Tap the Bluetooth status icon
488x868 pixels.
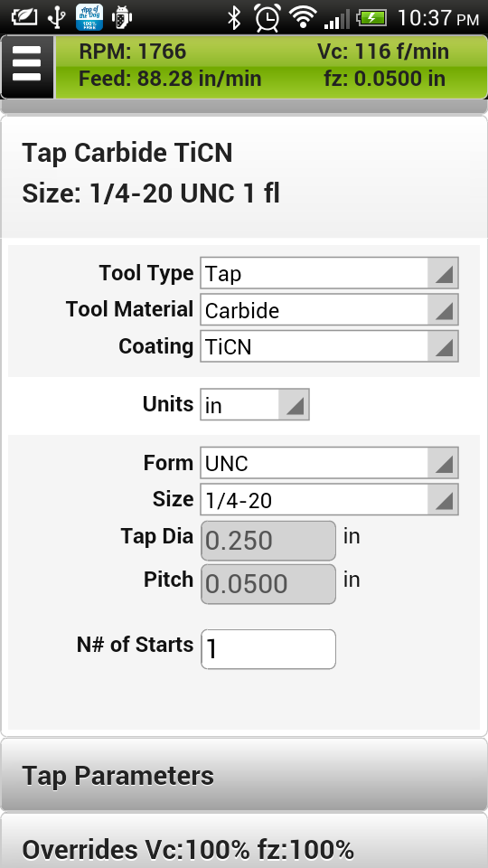point(235,18)
